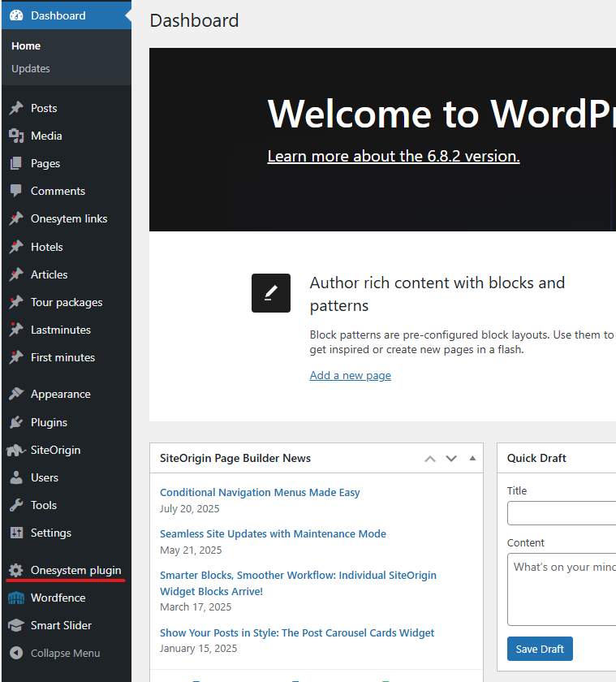Click the Collapse Menu arrow icon
The width and height of the screenshot is (616, 682).
click(16, 653)
